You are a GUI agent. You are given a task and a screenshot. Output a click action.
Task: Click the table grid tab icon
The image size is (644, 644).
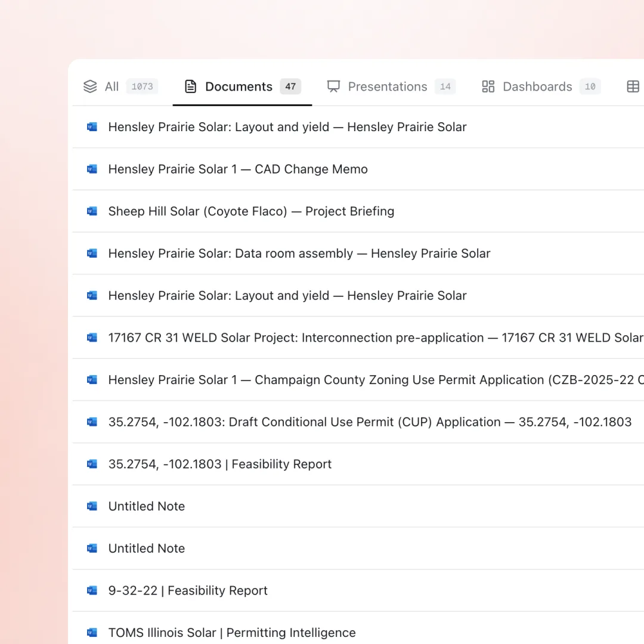[x=633, y=86]
